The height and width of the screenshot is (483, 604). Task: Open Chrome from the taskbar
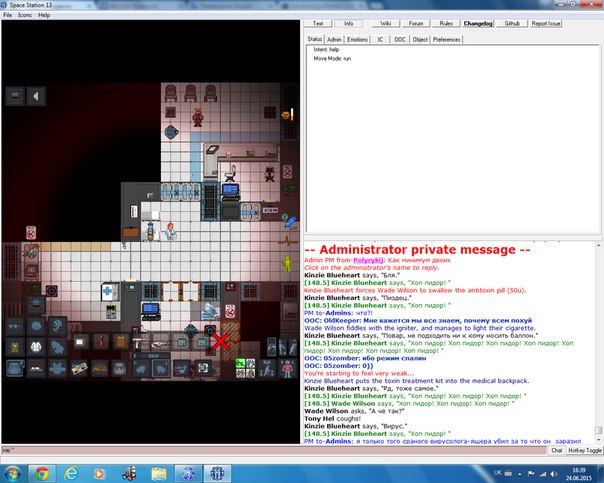[x=42, y=473]
